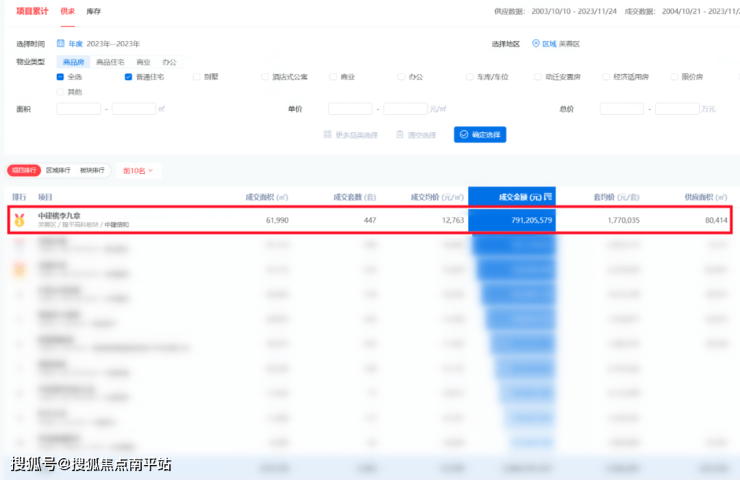Click the 80,414 supply area cell

(716, 220)
